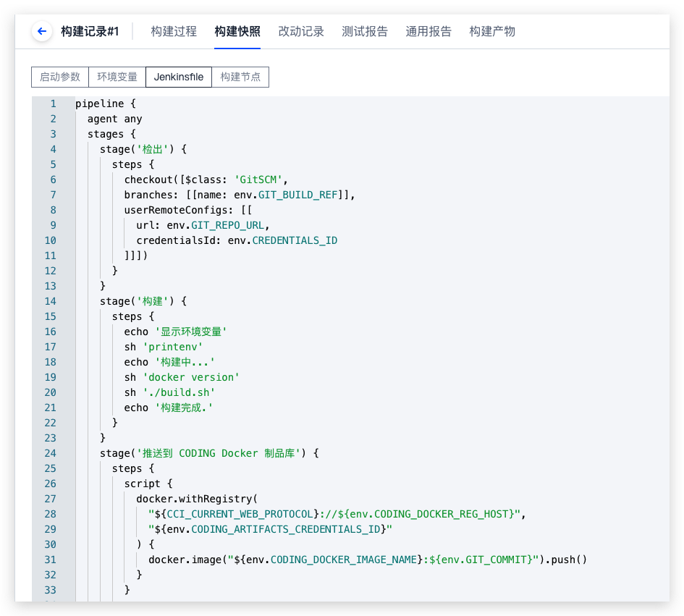
Task: Click CODING_ARTIFACTS_CREDENTIALS_ID in line 29
Action: 286,530
